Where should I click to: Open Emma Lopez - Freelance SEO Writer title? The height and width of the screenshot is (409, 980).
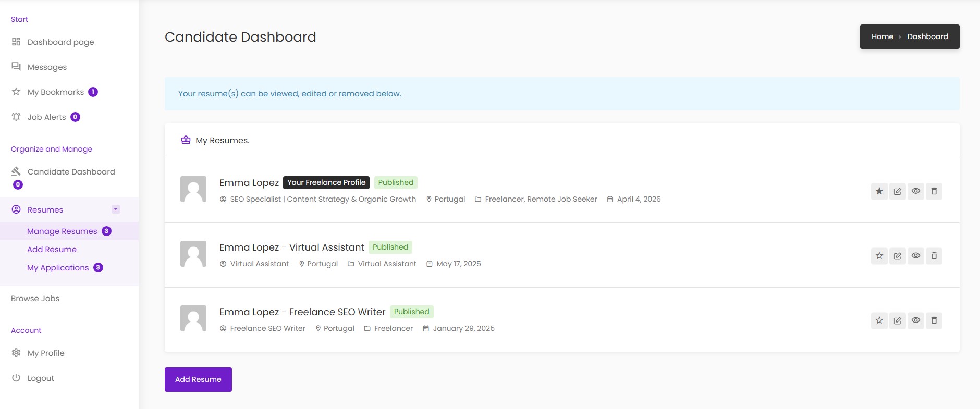[x=302, y=312]
